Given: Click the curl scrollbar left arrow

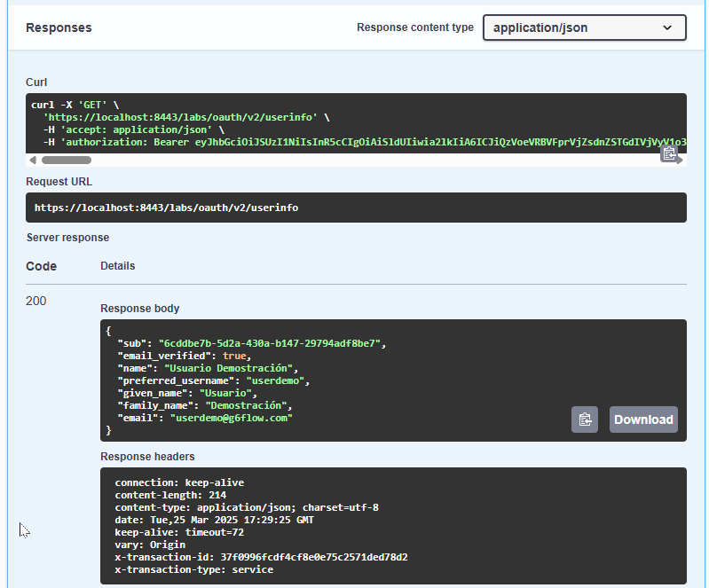Looking at the screenshot, I should pos(33,160).
